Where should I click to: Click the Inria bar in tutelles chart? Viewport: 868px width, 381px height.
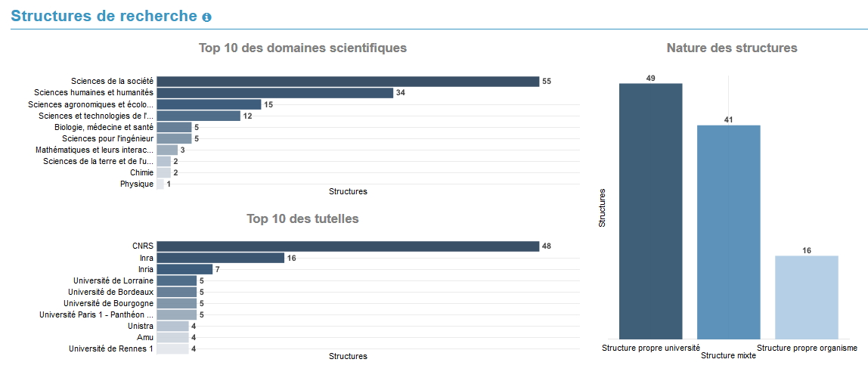pos(184,269)
